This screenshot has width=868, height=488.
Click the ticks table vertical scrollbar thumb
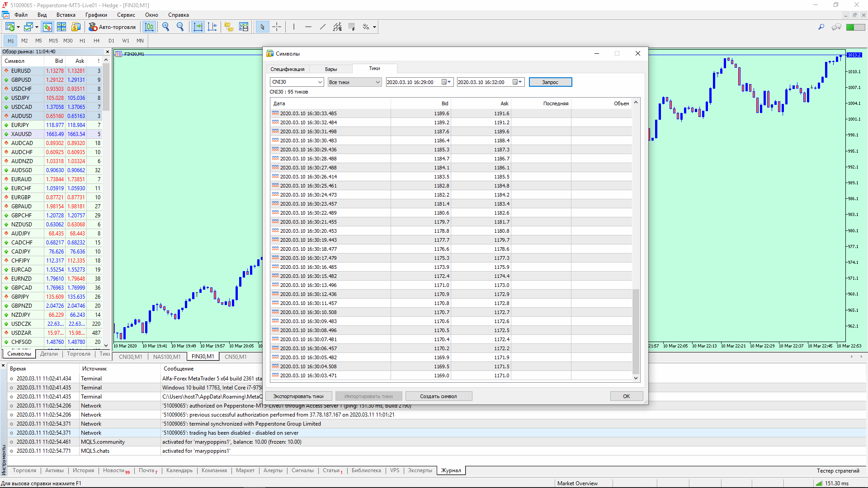pyautogui.click(x=636, y=331)
